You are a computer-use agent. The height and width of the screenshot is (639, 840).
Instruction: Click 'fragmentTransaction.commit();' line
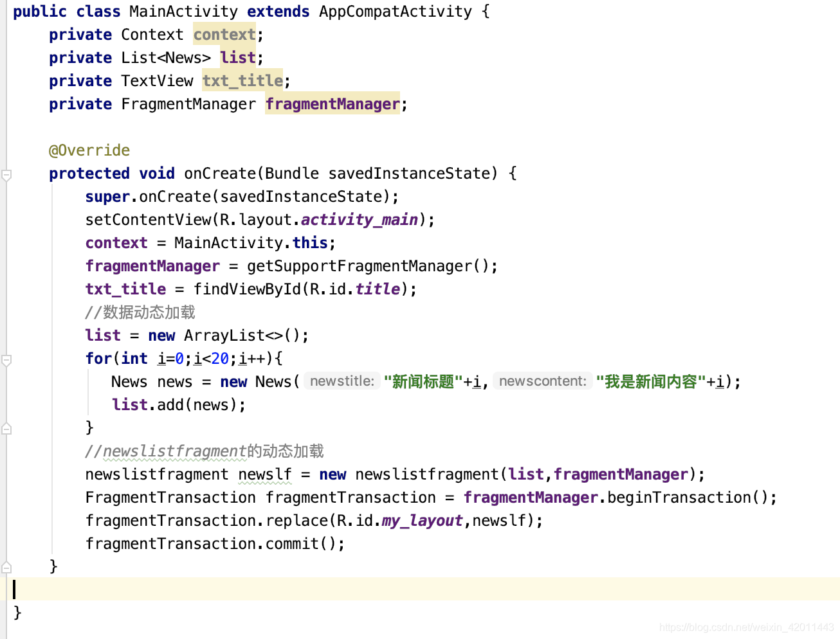(x=215, y=544)
